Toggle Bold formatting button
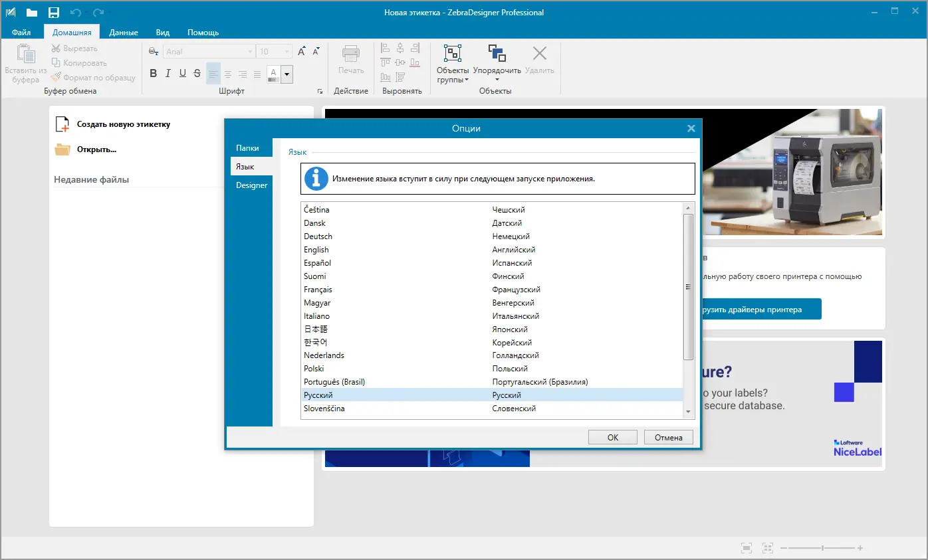928x560 pixels. [x=154, y=74]
